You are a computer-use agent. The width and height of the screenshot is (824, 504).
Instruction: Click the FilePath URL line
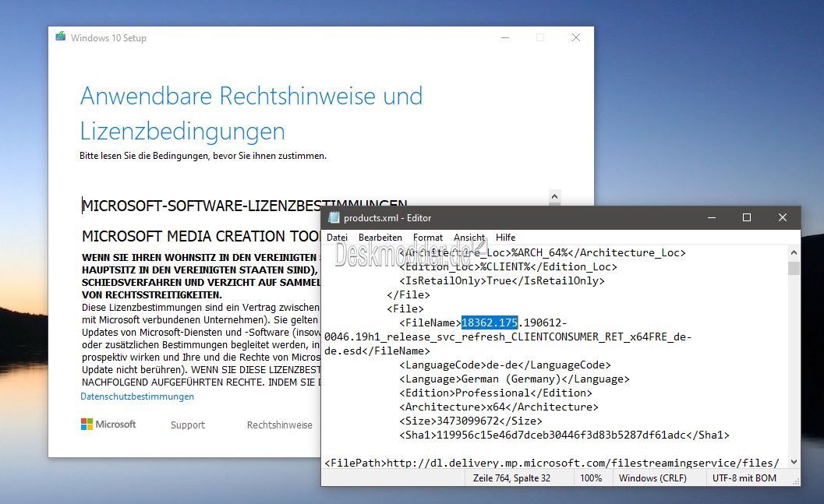click(552, 463)
